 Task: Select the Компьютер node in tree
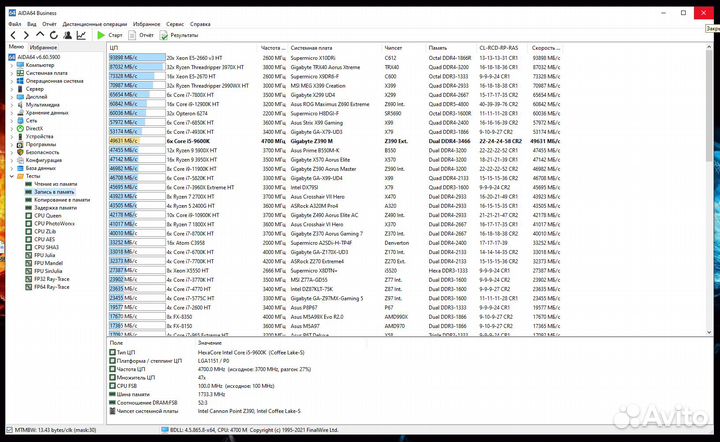[x=39, y=65]
